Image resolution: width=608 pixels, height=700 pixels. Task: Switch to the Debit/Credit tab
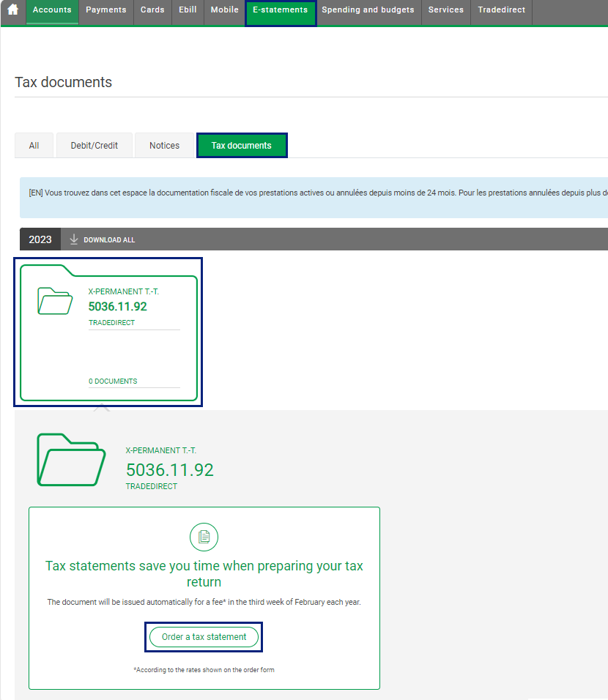point(94,146)
